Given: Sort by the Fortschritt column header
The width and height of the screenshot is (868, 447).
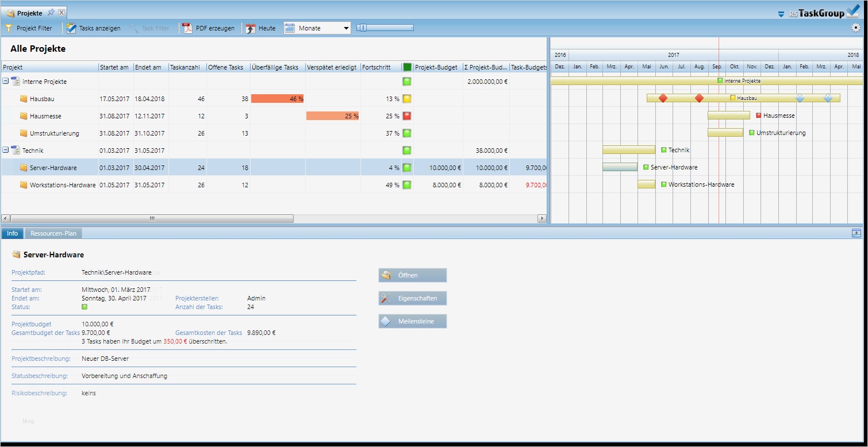Looking at the screenshot, I should (381, 67).
